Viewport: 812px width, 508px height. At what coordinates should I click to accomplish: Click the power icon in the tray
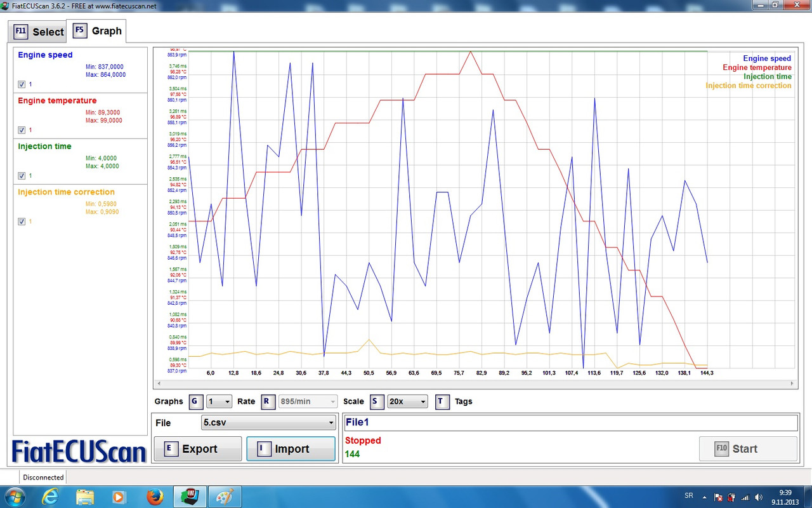tap(731, 497)
